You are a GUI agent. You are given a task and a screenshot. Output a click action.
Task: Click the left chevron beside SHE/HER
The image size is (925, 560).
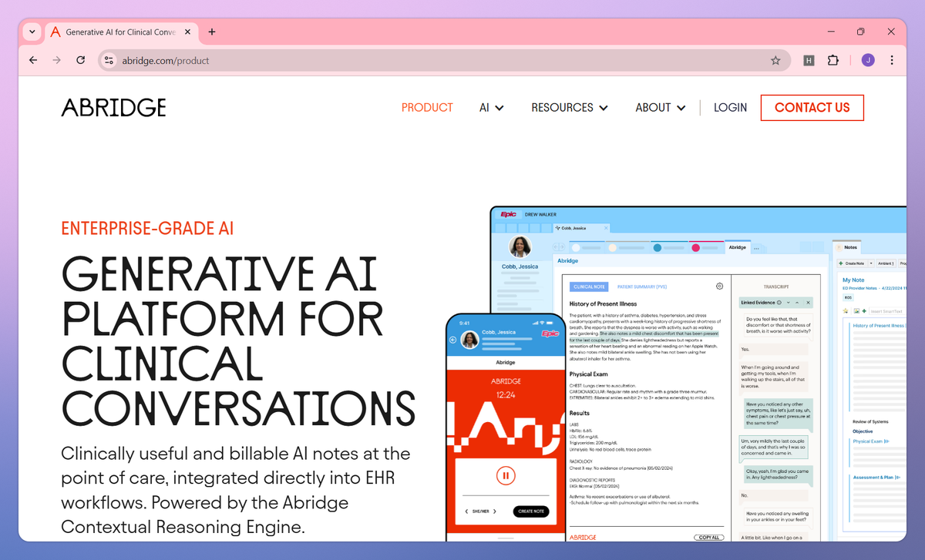(466, 511)
